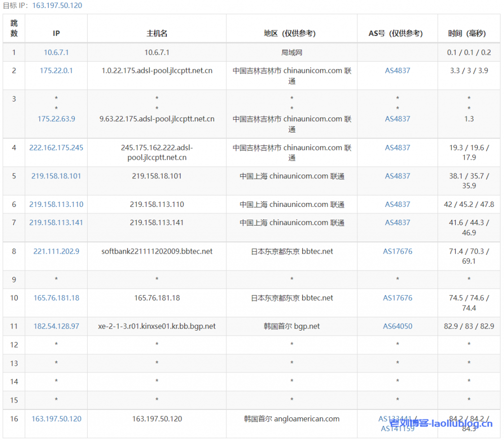
Task: Click the AS64050 link
Action: [x=397, y=326]
